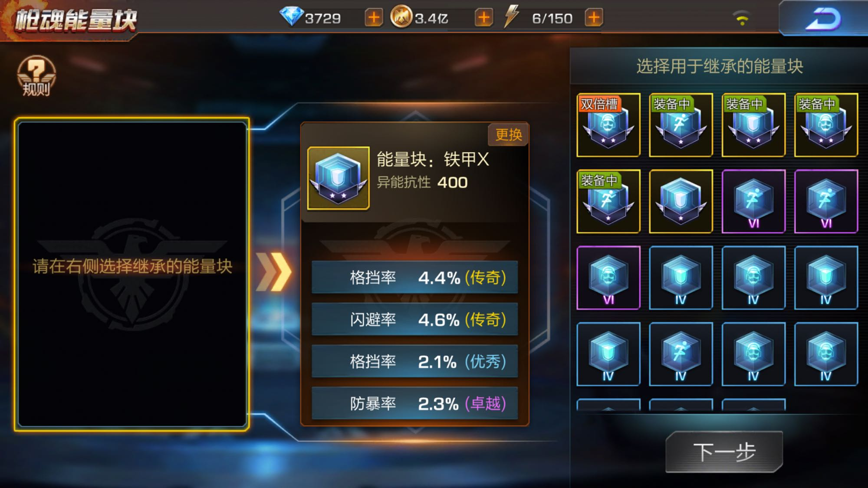Select the 双倍槽 skull energy block
The width and height of the screenshot is (868, 488).
(608, 125)
